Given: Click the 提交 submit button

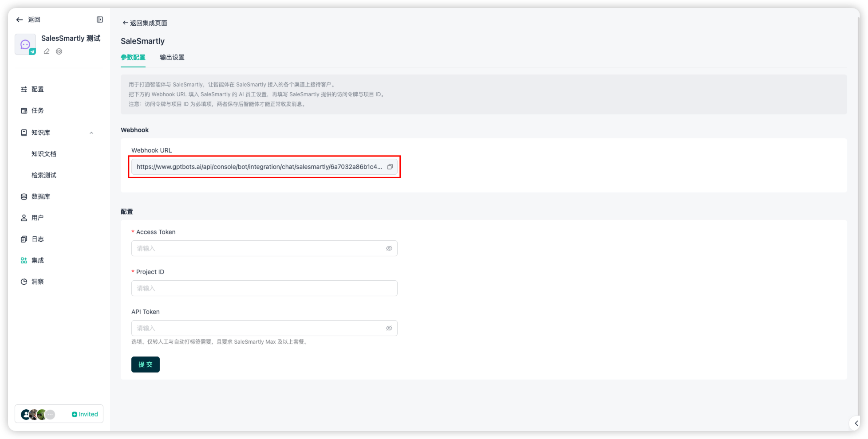Looking at the screenshot, I should (146, 365).
